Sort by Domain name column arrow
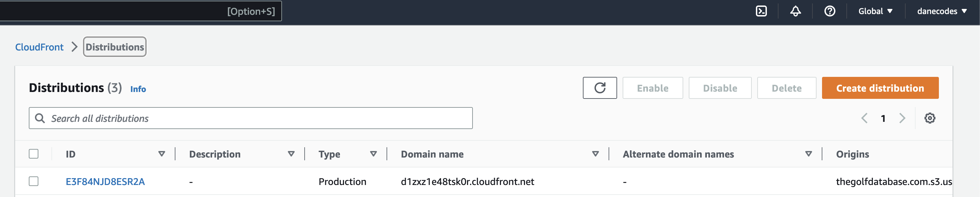The image size is (980, 197). [596, 154]
